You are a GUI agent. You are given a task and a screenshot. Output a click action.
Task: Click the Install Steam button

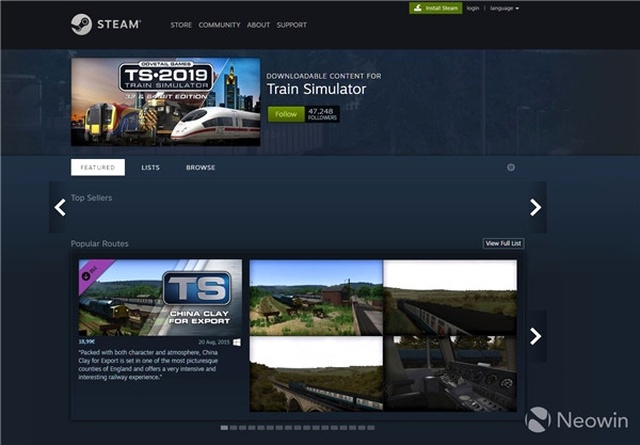point(436,8)
